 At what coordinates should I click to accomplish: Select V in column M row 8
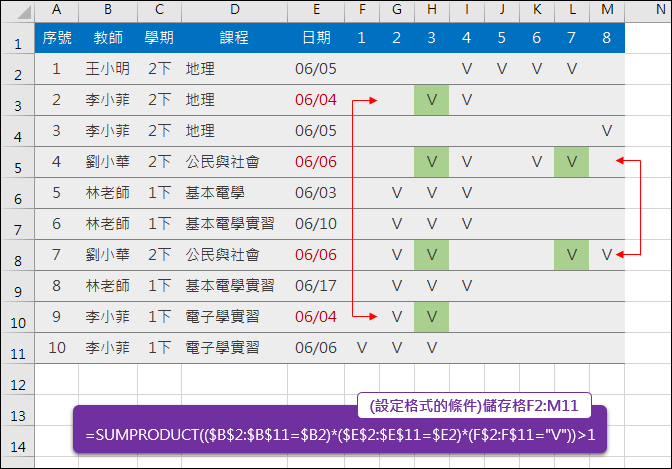click(607, 255)
